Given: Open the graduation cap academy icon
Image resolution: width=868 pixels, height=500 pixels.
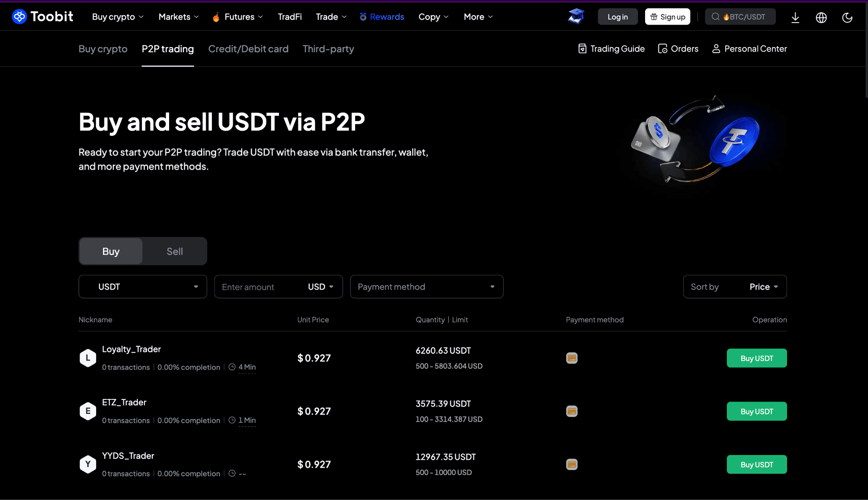Looking at the screenshot, I should pyautogui.click(x=576, y=17).
